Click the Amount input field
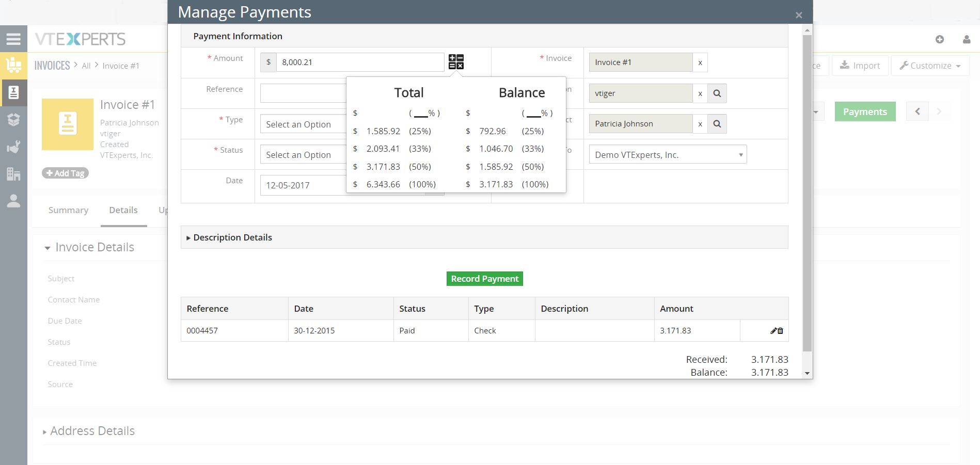Viewport: 980px width, 465px height. pos(360,62)
